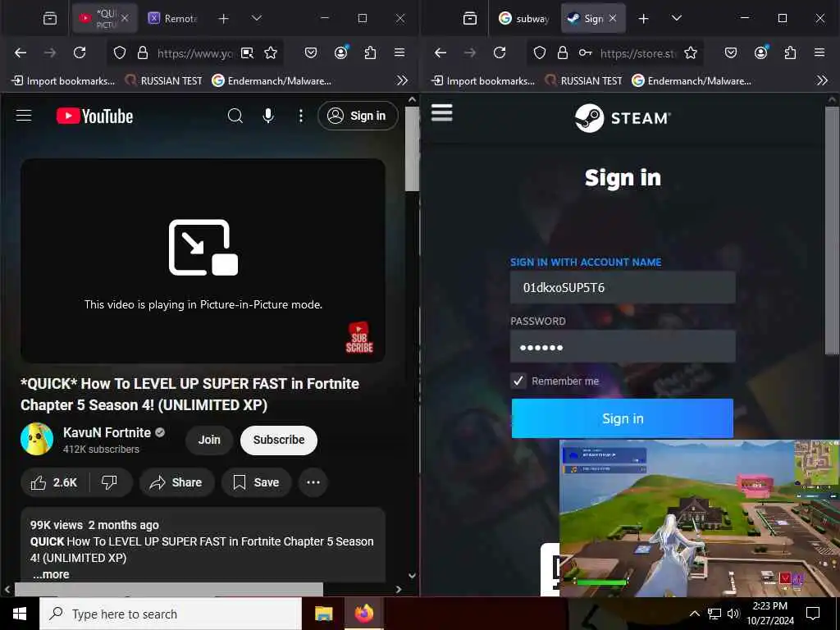Click the picture-in-picture placeholder icon

(x=203, y=248)
